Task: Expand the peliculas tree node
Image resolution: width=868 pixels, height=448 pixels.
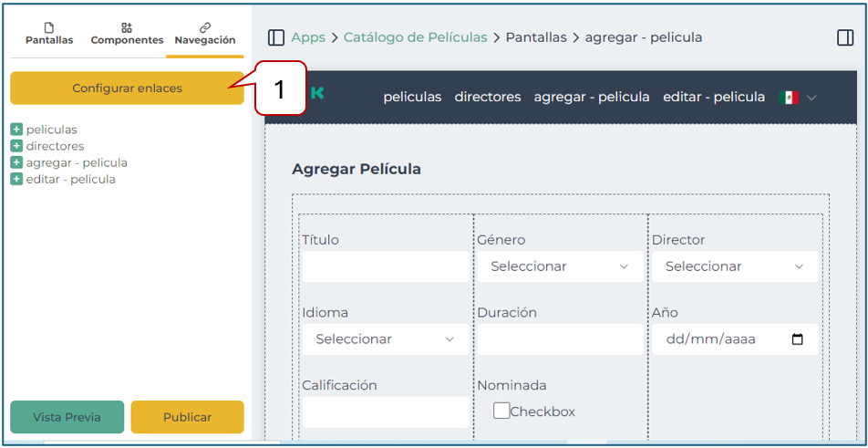Action: pos(16,130)
